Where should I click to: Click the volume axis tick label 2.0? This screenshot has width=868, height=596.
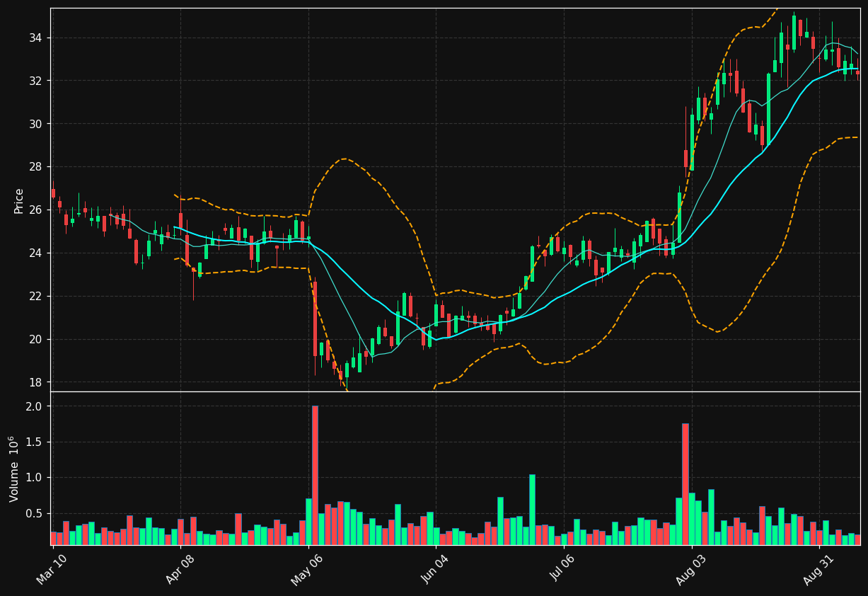tap(34, 406)
